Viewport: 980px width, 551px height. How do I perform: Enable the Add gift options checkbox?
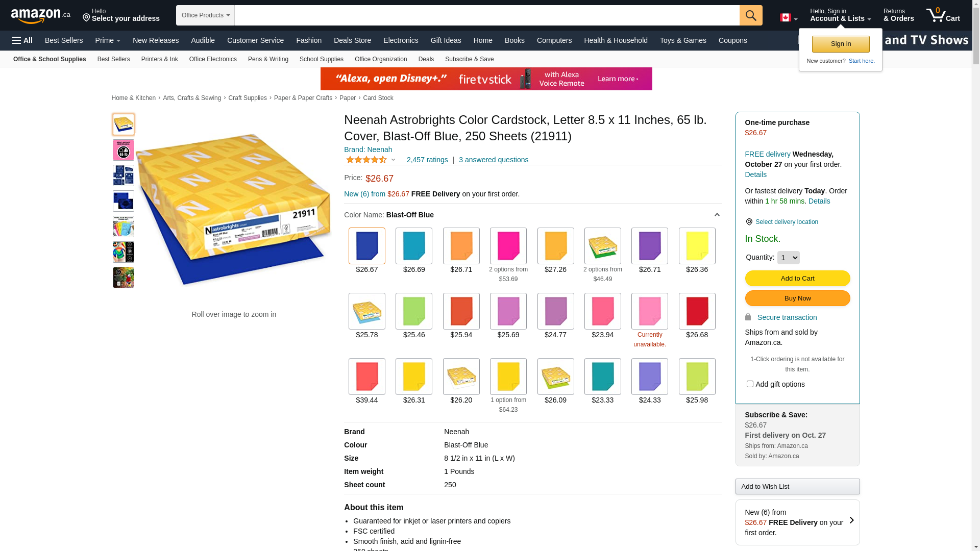point(750,384)
